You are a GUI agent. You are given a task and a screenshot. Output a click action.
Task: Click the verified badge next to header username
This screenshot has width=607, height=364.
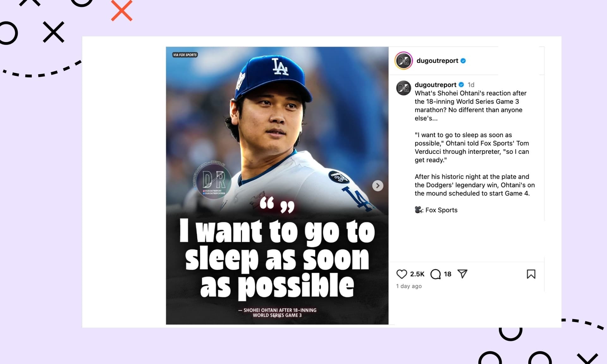click(x=463, y=61)
